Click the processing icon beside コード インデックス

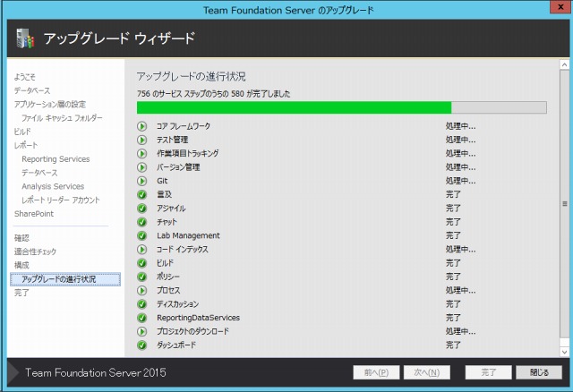(x=141, y=250)
